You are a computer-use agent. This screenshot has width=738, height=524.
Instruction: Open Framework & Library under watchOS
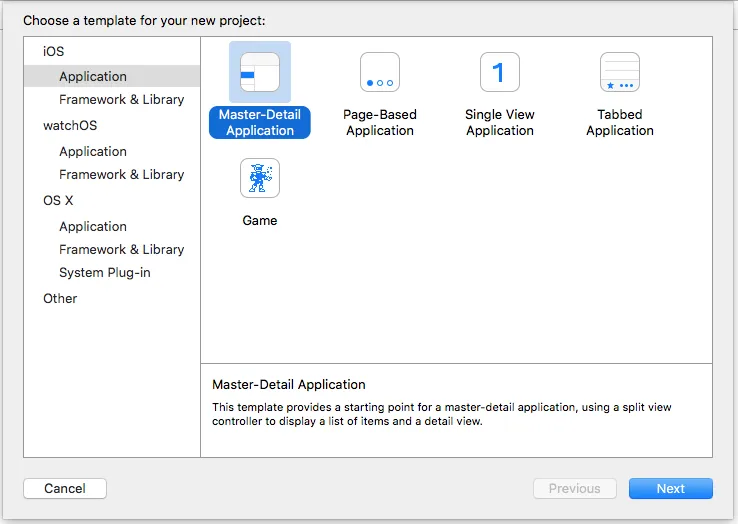(121, 175)
